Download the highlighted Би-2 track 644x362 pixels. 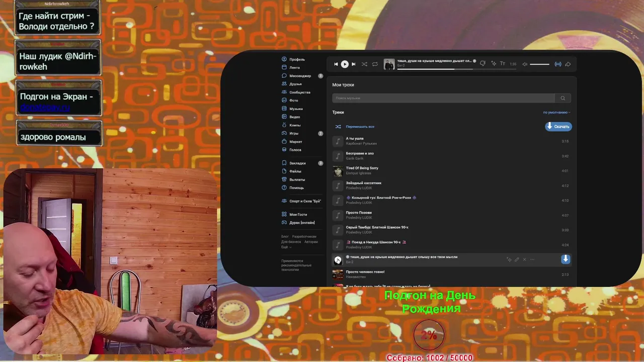click(566, 259)
